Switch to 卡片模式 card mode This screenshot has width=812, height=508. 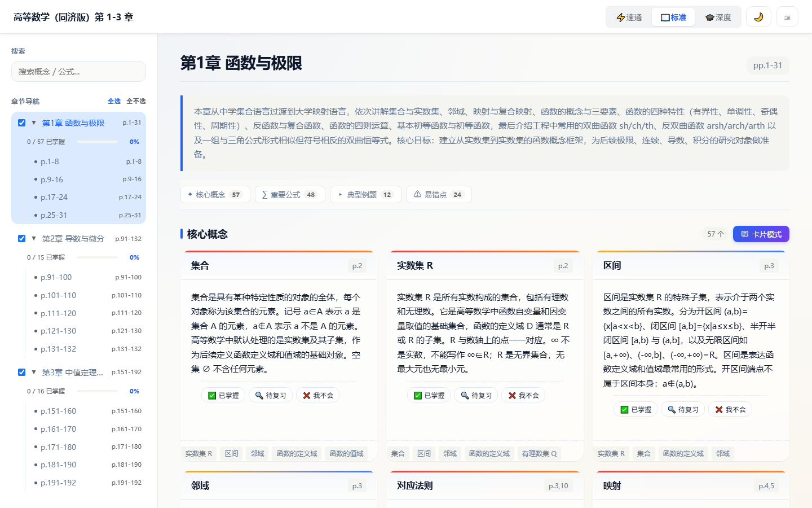click(x=761, y=234)
